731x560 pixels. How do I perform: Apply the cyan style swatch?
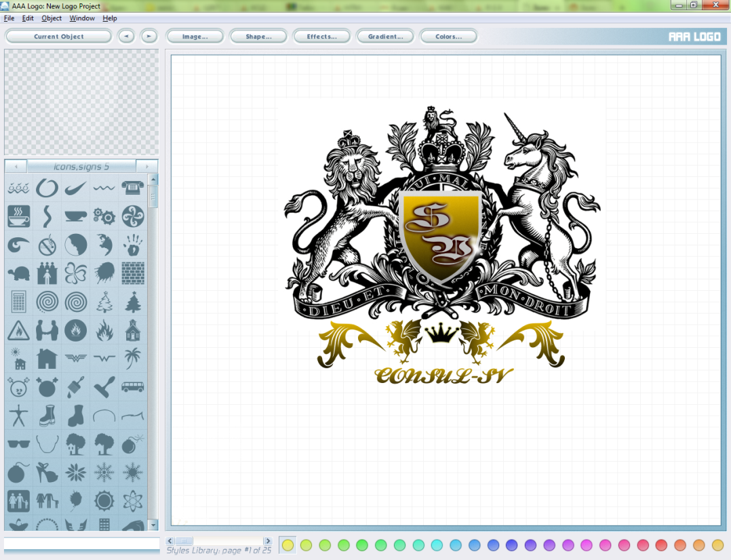[437, 544]
